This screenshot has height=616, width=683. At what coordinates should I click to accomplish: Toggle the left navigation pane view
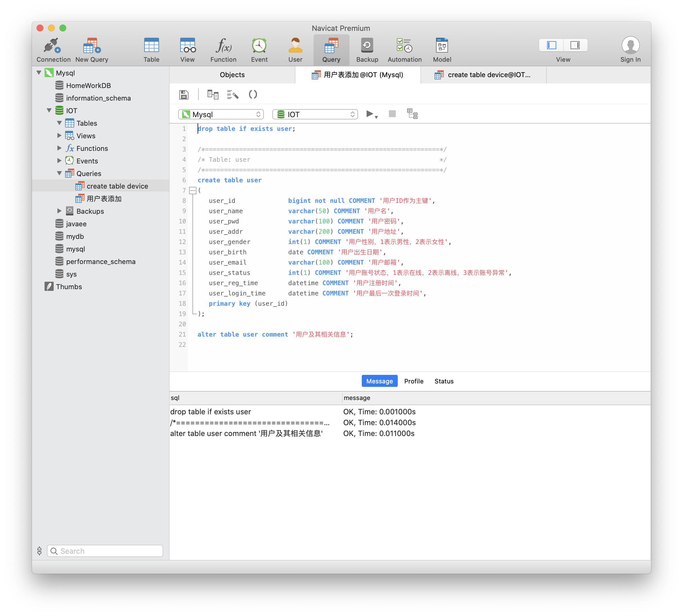(551, 45)
